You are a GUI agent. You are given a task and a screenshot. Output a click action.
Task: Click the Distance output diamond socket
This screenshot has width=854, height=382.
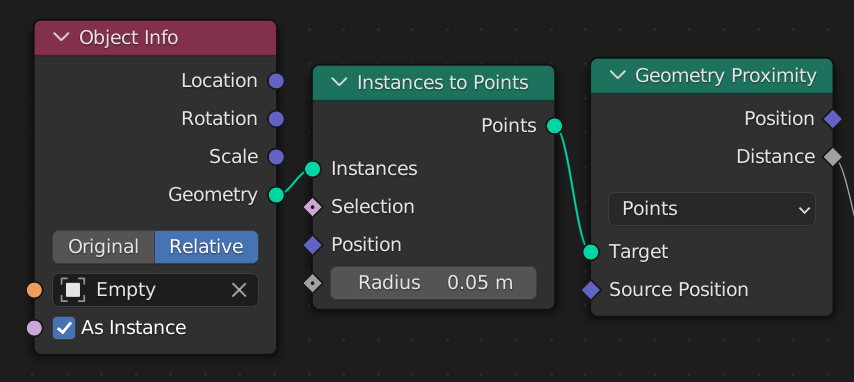point(833,157)
